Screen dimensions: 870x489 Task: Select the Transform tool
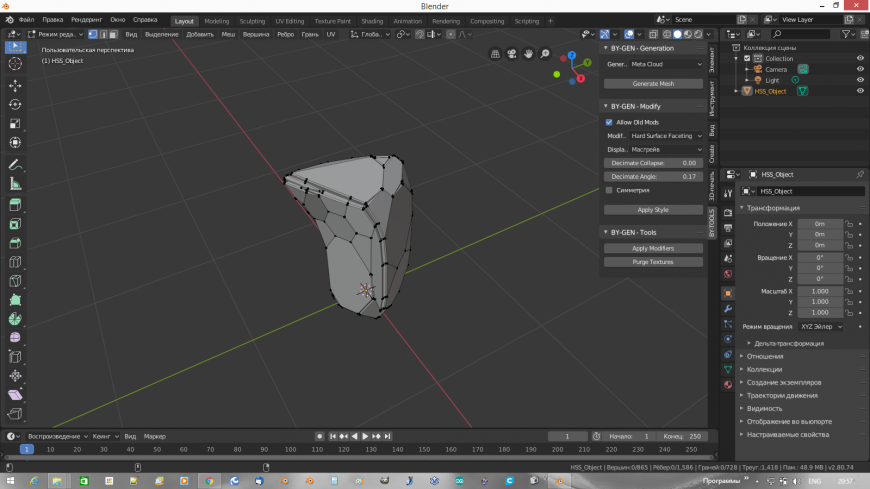(x=15, y=142)
